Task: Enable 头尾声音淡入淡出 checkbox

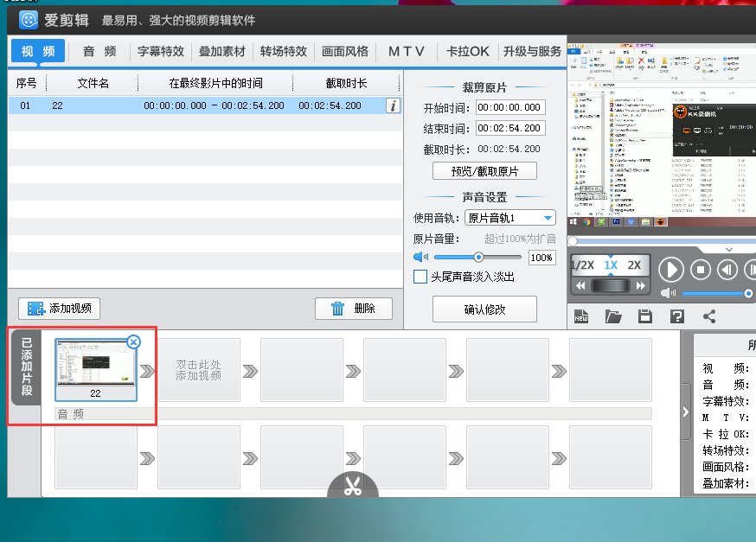Action: point(422,276)
